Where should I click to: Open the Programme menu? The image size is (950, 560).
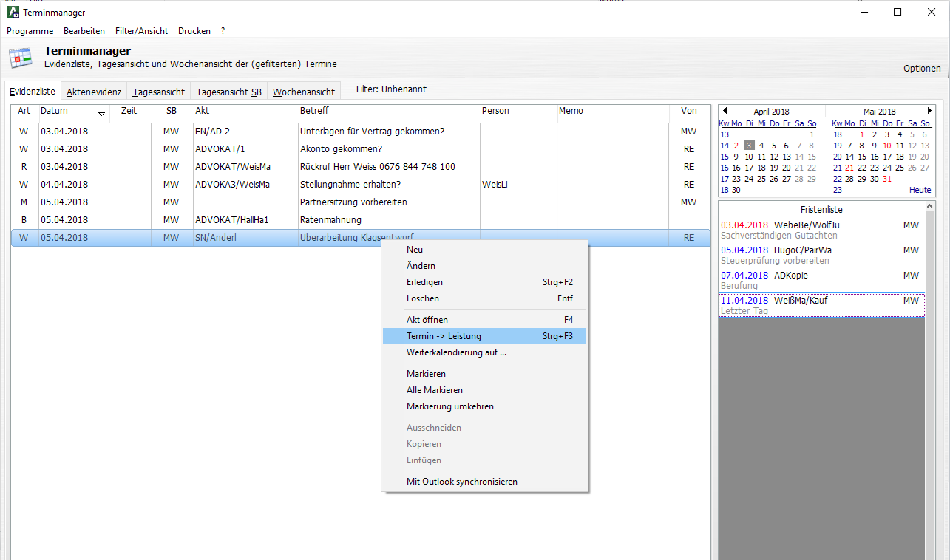tap(30, 31)
